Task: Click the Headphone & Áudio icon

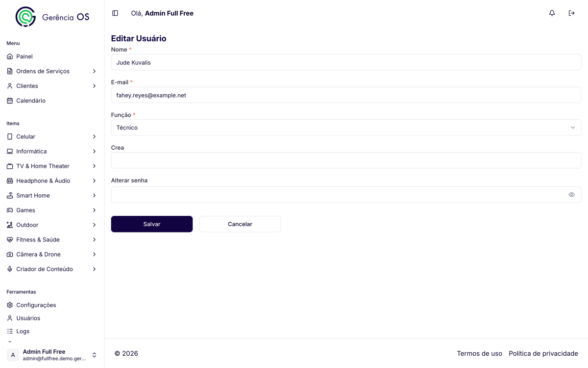Action: click(x=10, y=181)
